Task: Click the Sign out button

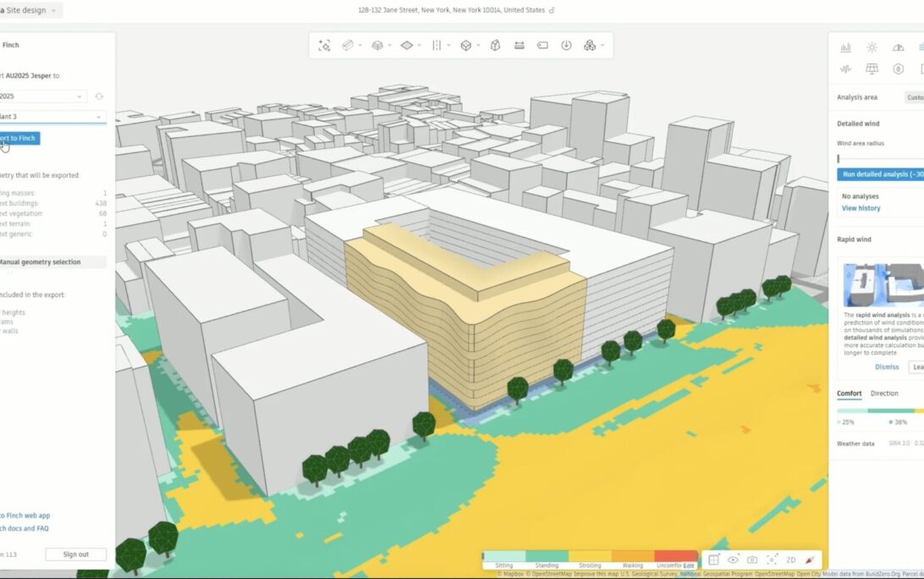Action: [x=75, y=554]
